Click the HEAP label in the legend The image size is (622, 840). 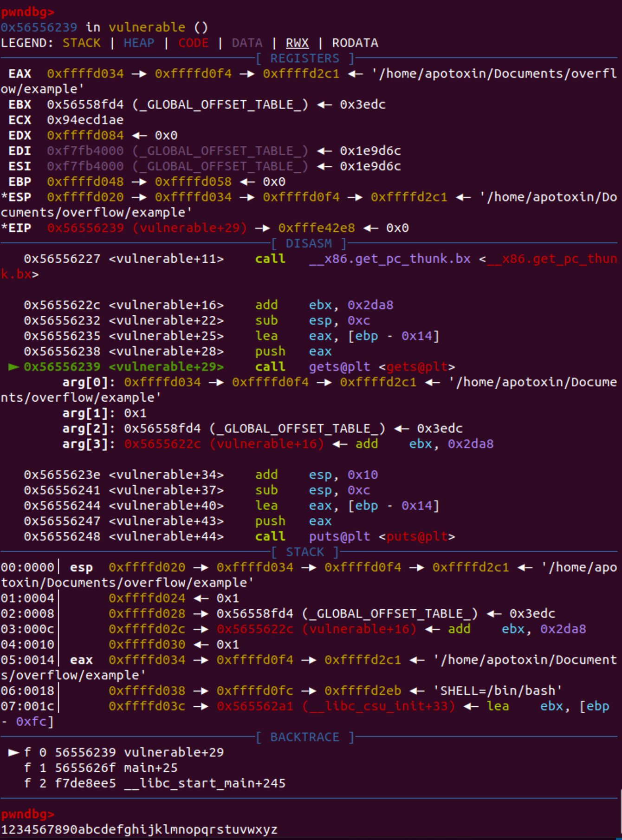tap(139, 43)
